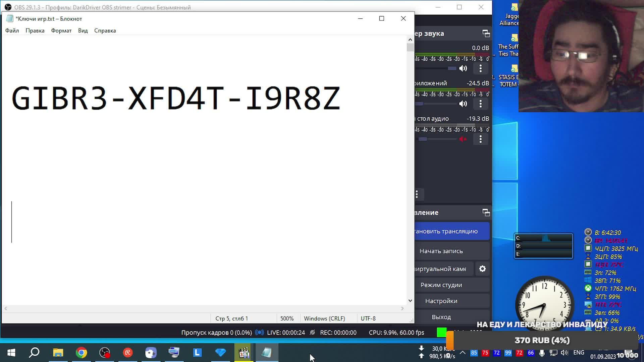644x362 pixels.
Task: Pop out the controls dock panel
Action: pos(486,213)
